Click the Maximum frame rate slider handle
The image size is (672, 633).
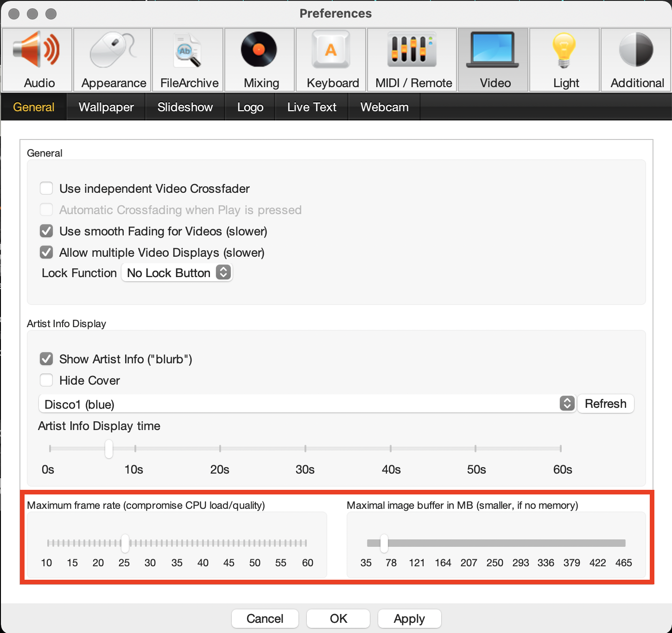[x=125, y=543]
